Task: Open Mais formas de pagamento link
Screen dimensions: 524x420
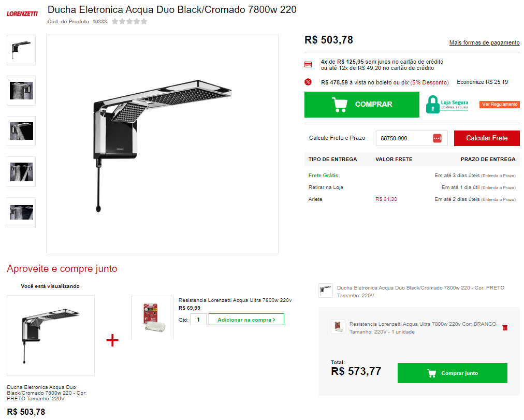Action: [x=484, y=42]
